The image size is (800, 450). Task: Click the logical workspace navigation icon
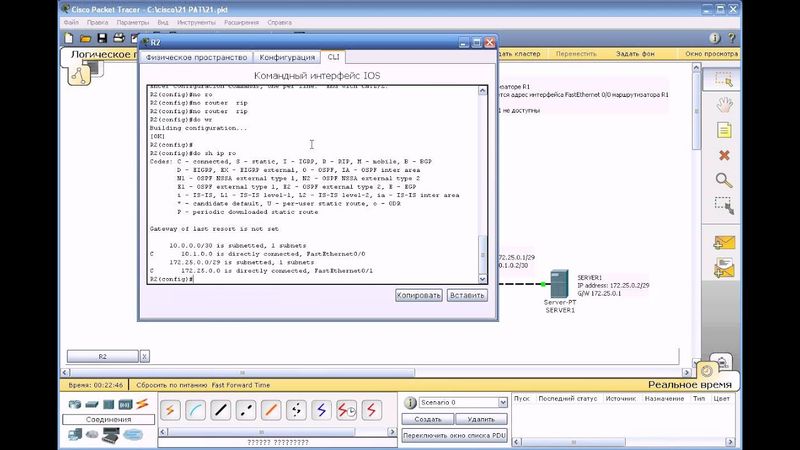click(79, 76)
